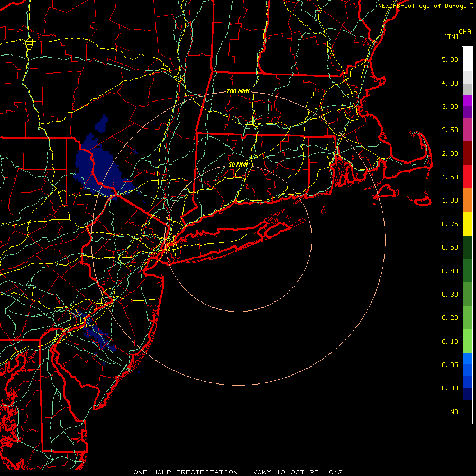476x476 pixels.
Task: Click the 1.00 legend value
Action: 450,200
